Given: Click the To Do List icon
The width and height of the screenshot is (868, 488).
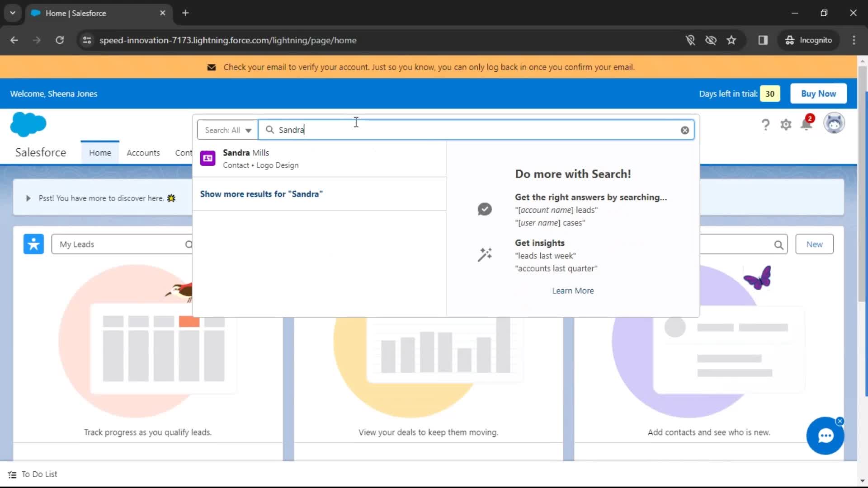Looking at the screenshot, I should click(x=12, y=474).
